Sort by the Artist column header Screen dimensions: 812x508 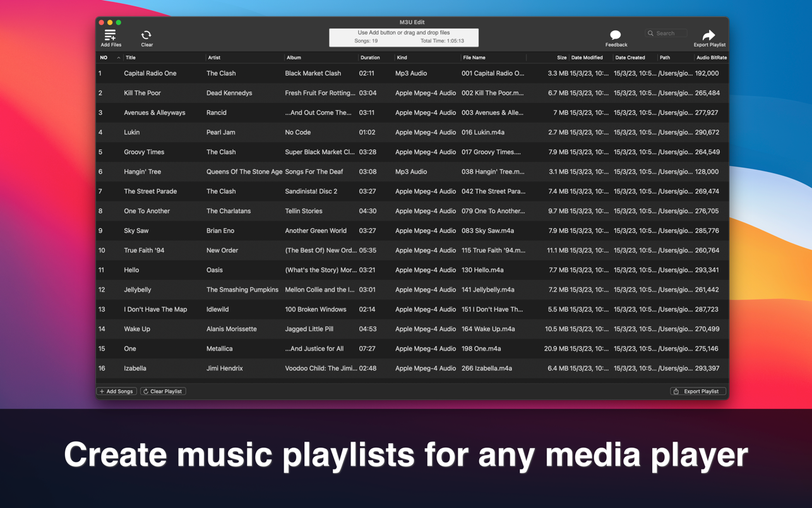pyautogui.click(x=214, y=57)
